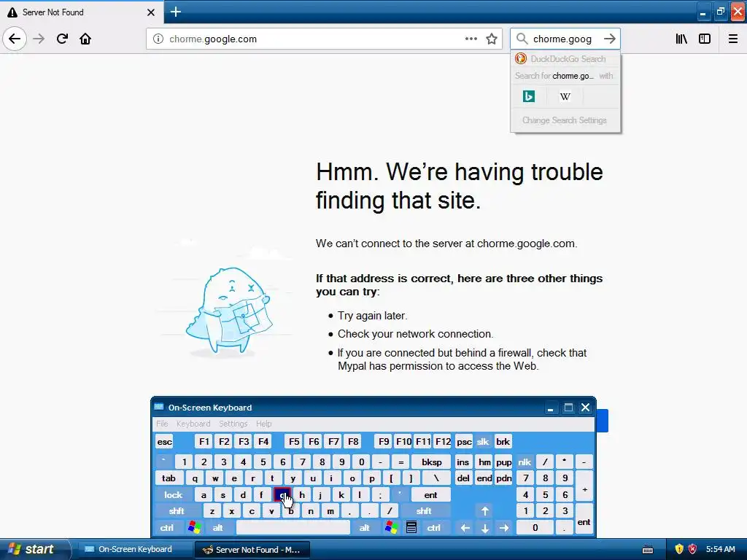747x560 pixels.
Task: Bookmark this page with the star
Action: (492, 39)
